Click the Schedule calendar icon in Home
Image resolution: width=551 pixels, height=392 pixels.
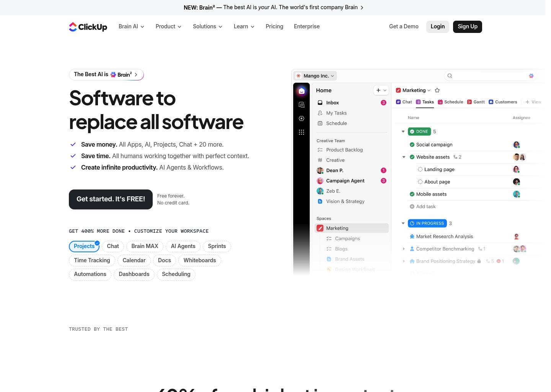(320, 123)
